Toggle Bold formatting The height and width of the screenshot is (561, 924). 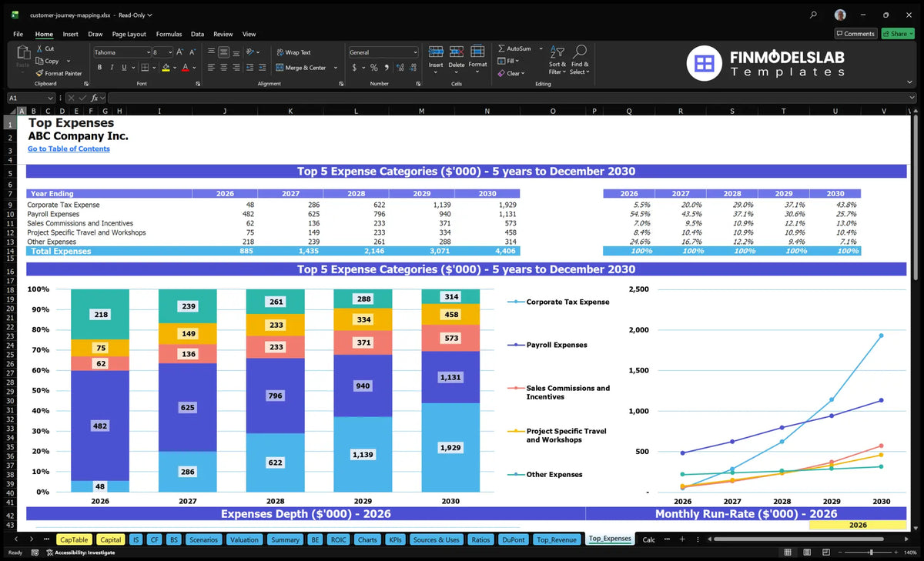click(100, 68)
